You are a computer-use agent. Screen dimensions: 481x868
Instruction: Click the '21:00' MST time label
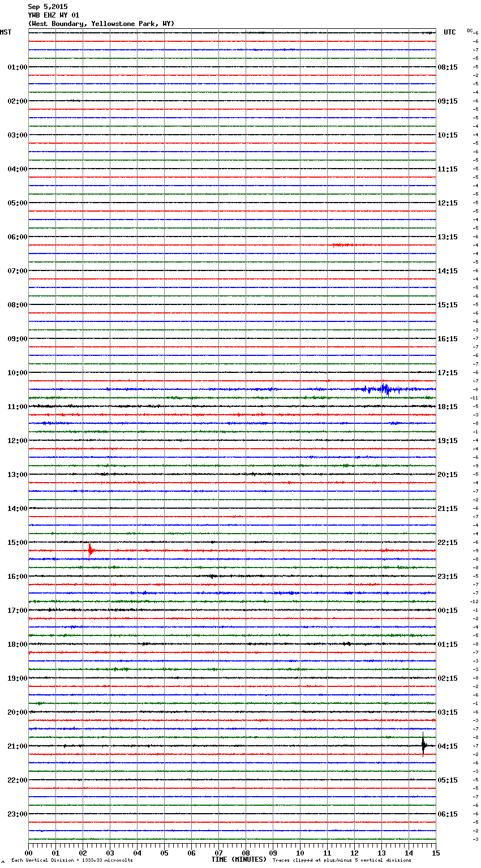coord(18,746)
